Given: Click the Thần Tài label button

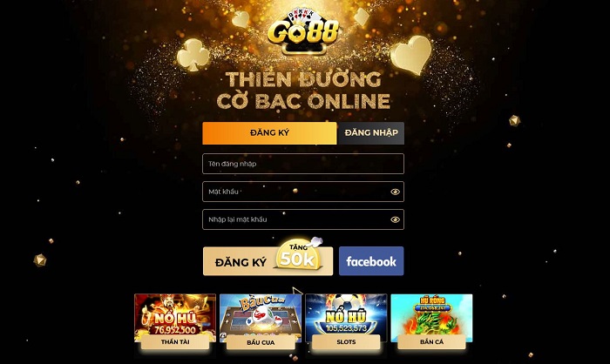Looking at the screenshot, I should [175, 342].
